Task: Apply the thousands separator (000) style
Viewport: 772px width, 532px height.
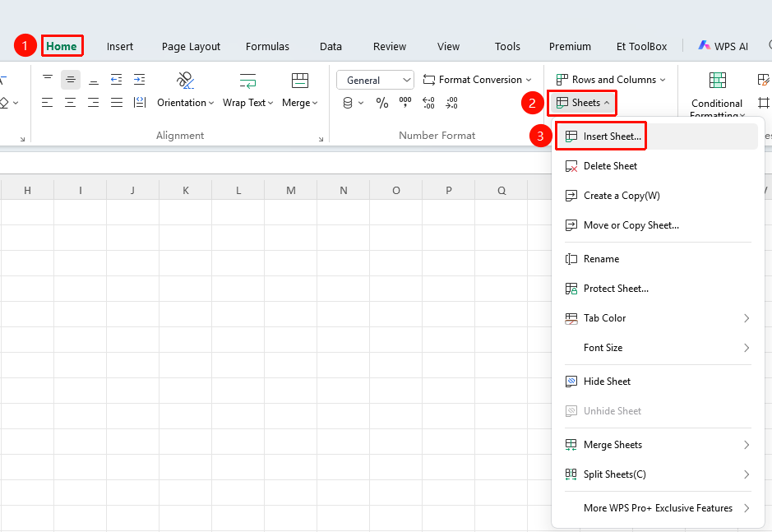Action: [x=405, y=103]
